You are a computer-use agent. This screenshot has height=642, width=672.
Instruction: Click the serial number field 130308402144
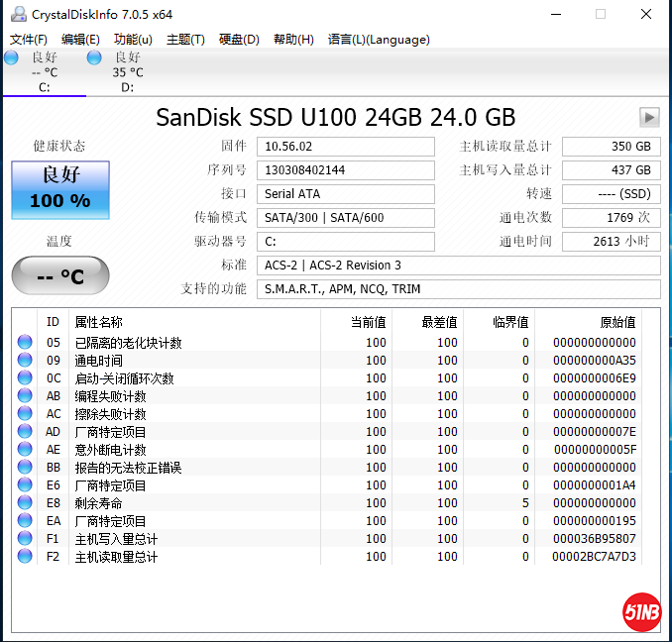click(345, 170)
